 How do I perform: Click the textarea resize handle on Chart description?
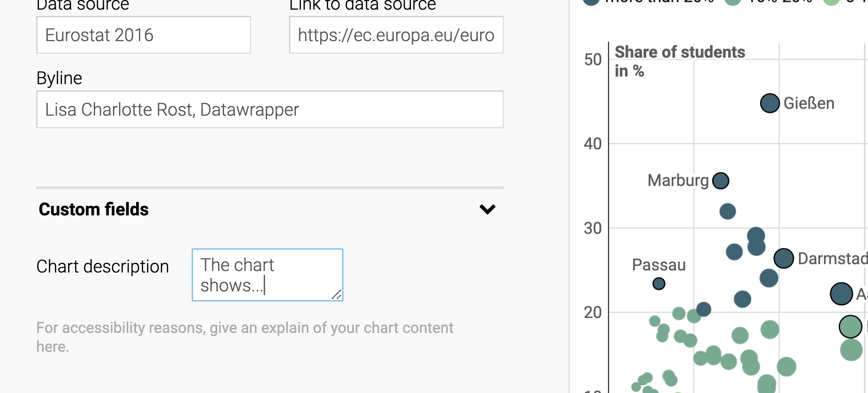tap(337, 295)
